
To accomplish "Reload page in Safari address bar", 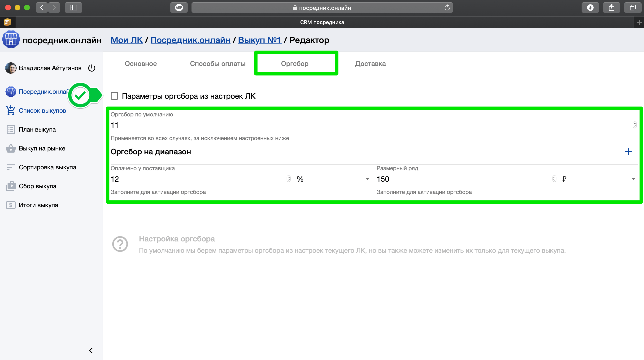I will tap(447, 8).
